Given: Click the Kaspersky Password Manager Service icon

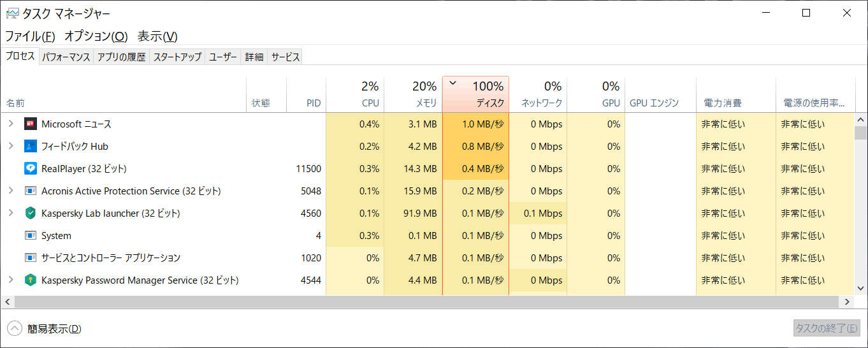Looking at the screenshot, I should tap(31, 280).
